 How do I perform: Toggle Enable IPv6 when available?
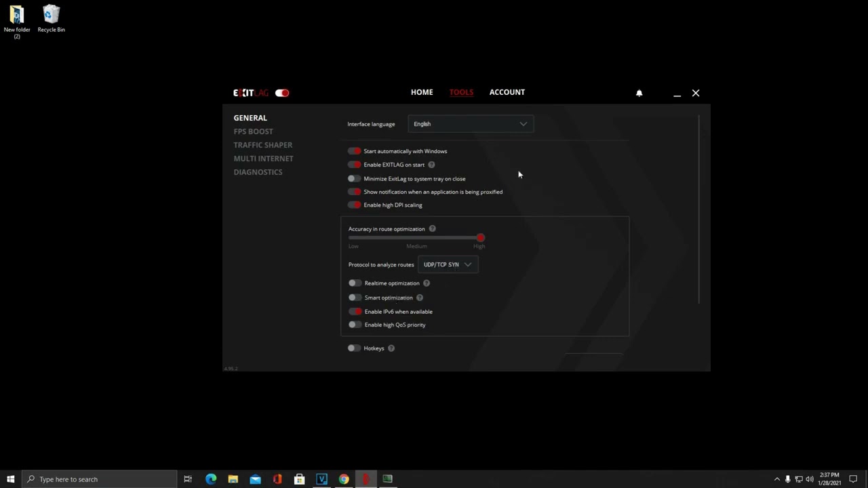pyautogui.click(x=355, y=312)
